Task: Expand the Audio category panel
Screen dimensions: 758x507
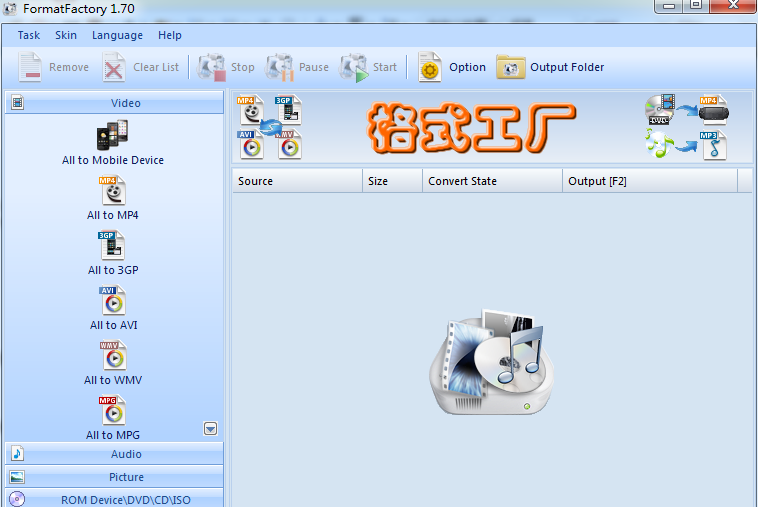Action: 114,453
